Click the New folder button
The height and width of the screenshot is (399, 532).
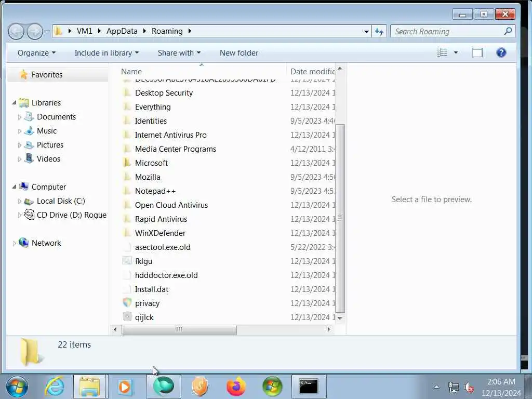(x=239, y=53)
